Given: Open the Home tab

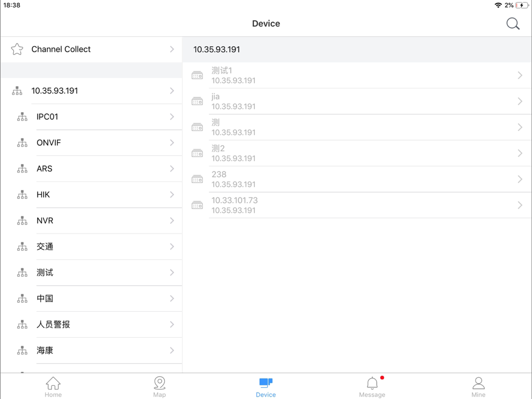Looking at the screenshot, I should (53, 387).
